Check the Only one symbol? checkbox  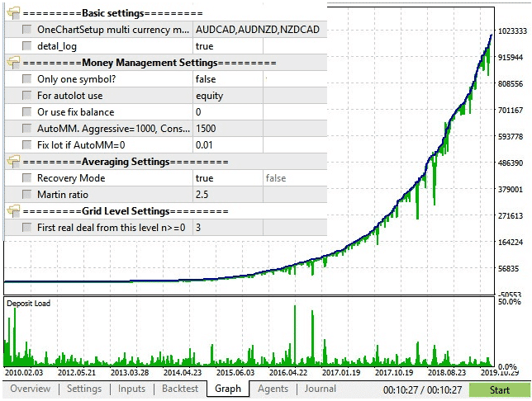tap(26, 79)
